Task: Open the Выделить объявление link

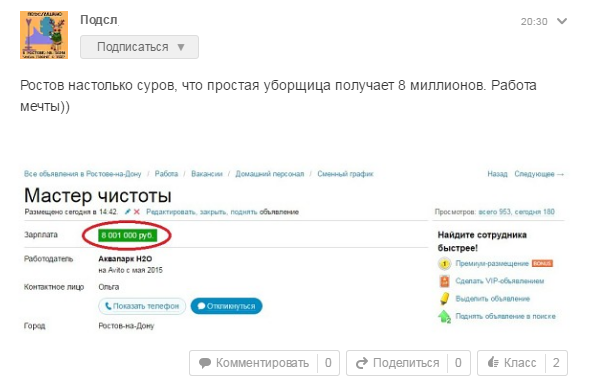Action: [492, 298]
